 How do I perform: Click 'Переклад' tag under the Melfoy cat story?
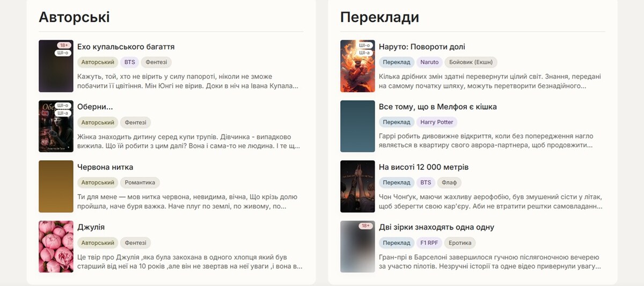click(397, 123)
